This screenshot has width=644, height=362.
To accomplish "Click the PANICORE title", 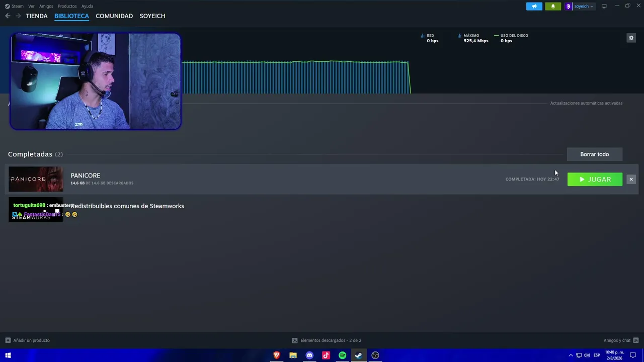I will (x=86, y=175).
